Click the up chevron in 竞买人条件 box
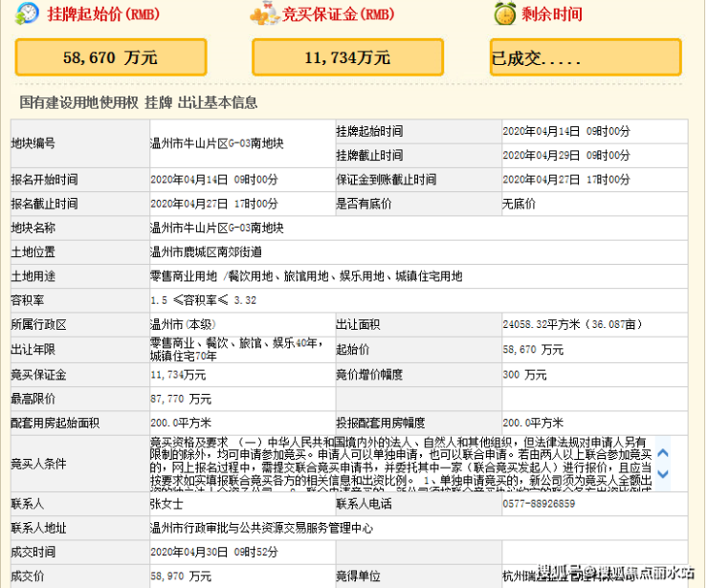The width and height of the screenshot is (708, 588). point(662,452)
